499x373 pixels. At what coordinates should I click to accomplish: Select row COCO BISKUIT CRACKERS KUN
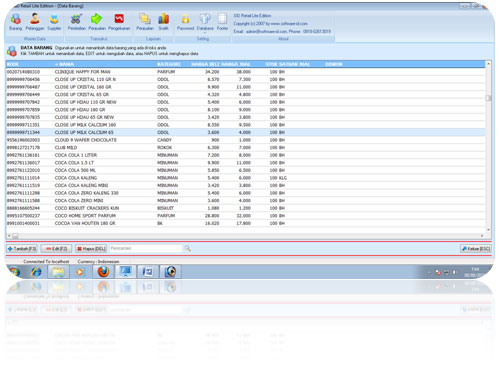click(246, 208)
